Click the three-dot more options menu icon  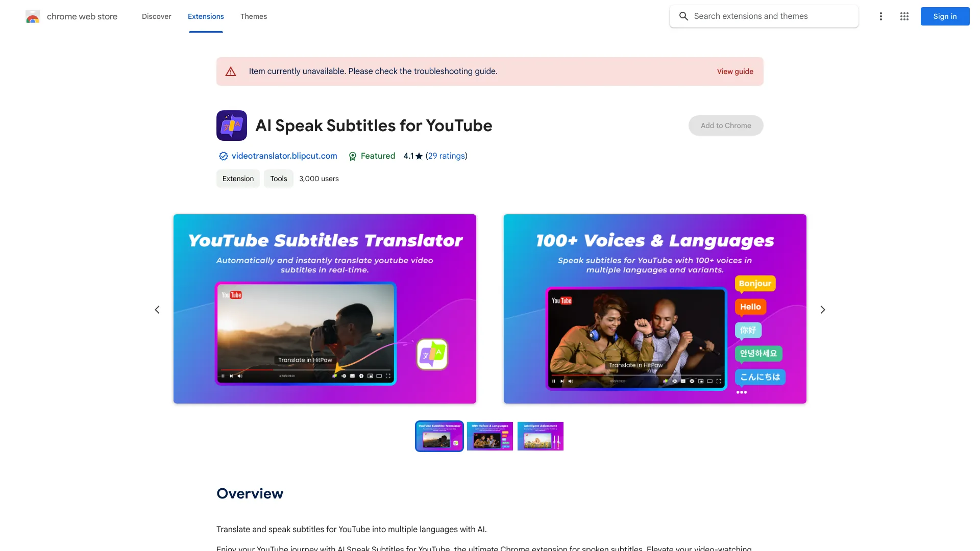click(880, 16)
